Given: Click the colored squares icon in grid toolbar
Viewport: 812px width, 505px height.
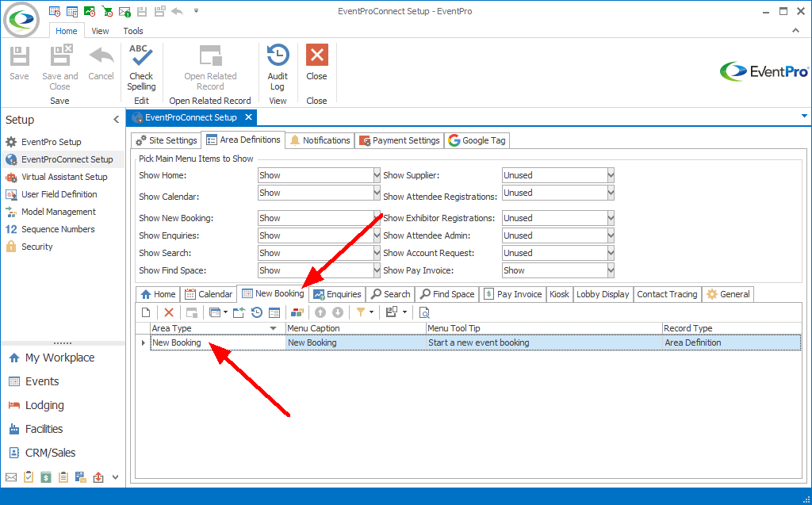Looking at the screenshot, I should click(297, 312).
